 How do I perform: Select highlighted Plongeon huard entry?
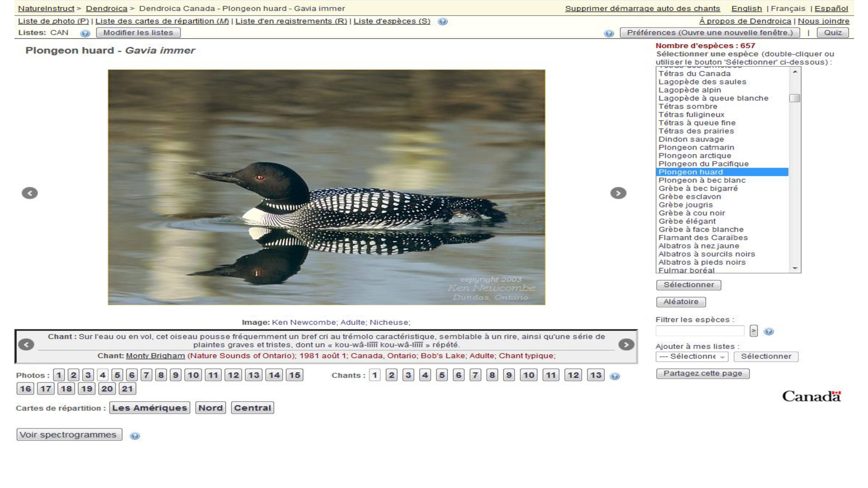click(722, 172)
